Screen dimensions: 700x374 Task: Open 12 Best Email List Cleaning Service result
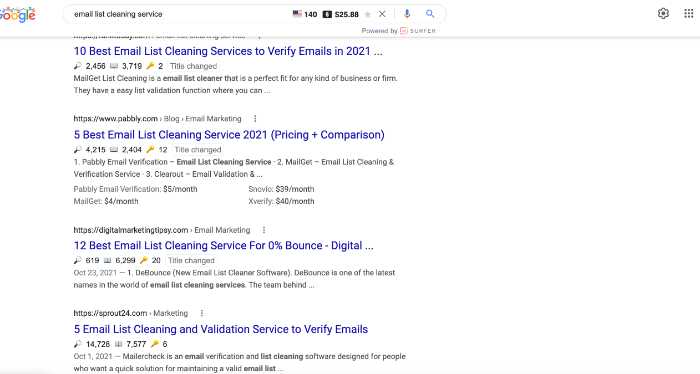point(224,245)
